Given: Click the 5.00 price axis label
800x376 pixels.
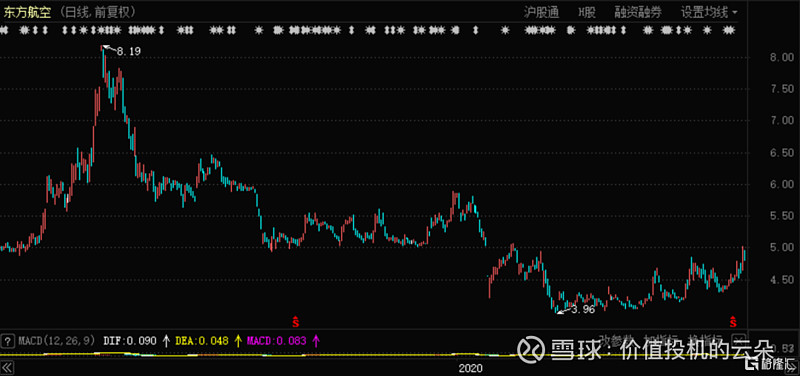Looking at the screenshot, I should click(782, 248).
